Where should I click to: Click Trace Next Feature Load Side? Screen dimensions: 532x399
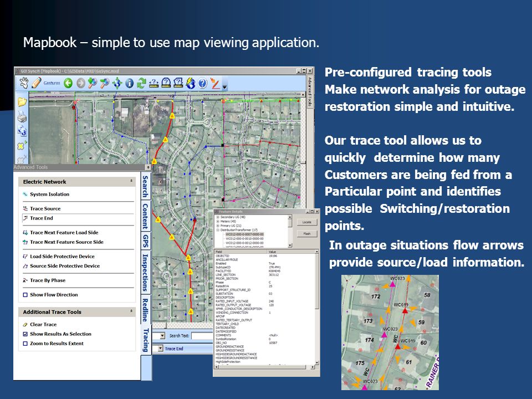pos(60,232)
